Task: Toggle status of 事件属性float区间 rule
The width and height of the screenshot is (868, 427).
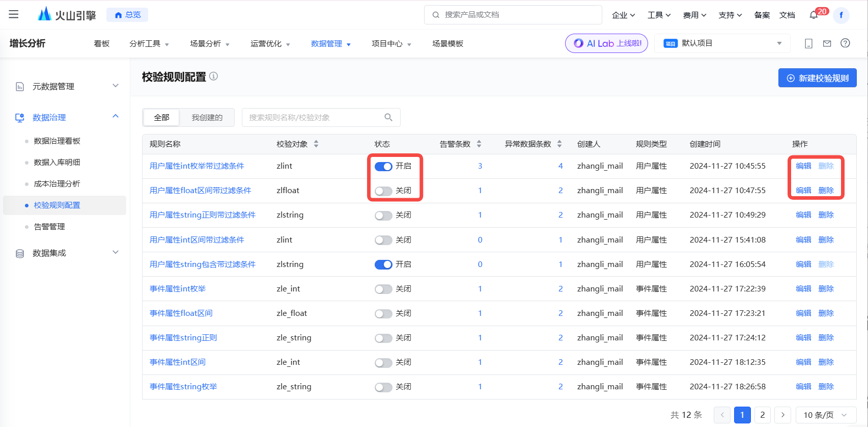Action: [383, 314]
